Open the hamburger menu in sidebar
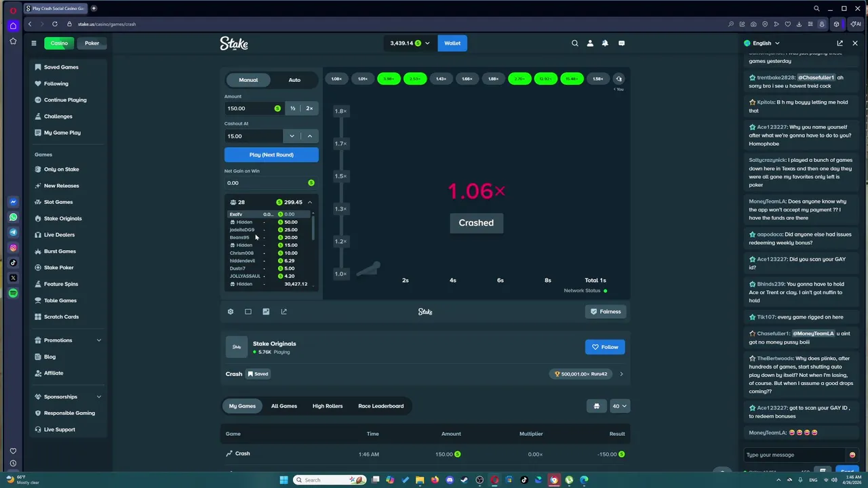 click(33, 43)
